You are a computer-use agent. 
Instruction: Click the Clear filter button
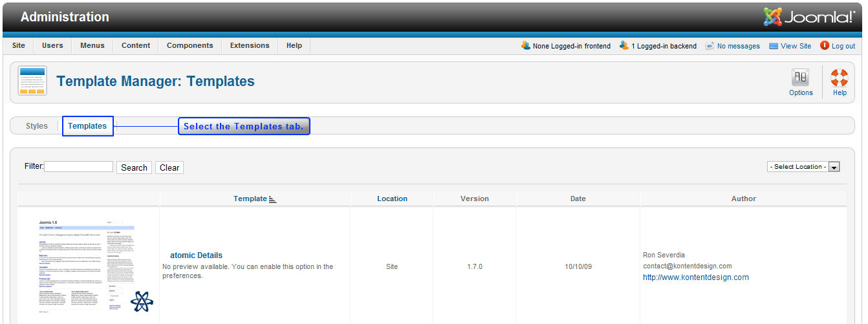(169, 167)
